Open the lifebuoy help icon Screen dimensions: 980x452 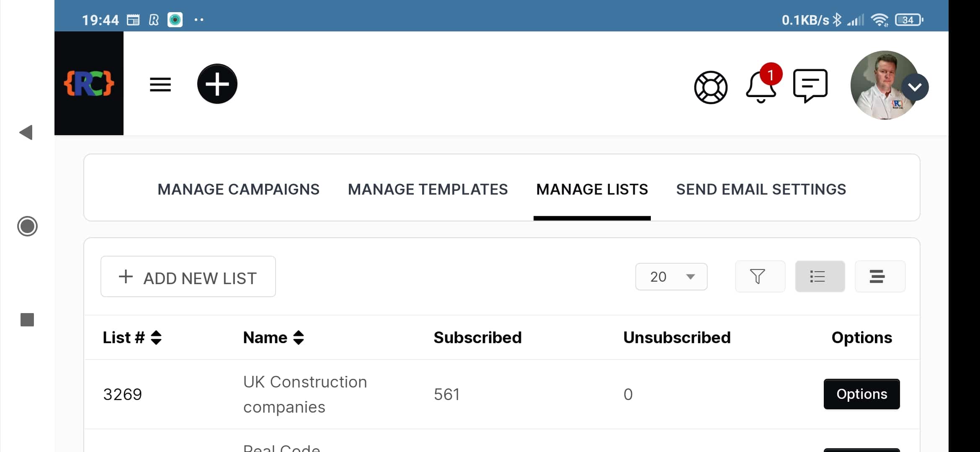pos(711,87)
